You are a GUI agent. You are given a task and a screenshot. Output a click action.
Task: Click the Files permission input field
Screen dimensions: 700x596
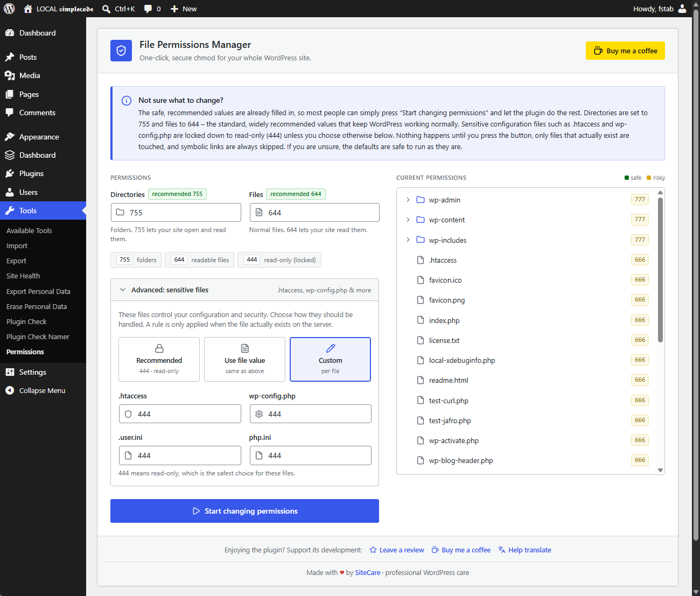pos(314,212)
